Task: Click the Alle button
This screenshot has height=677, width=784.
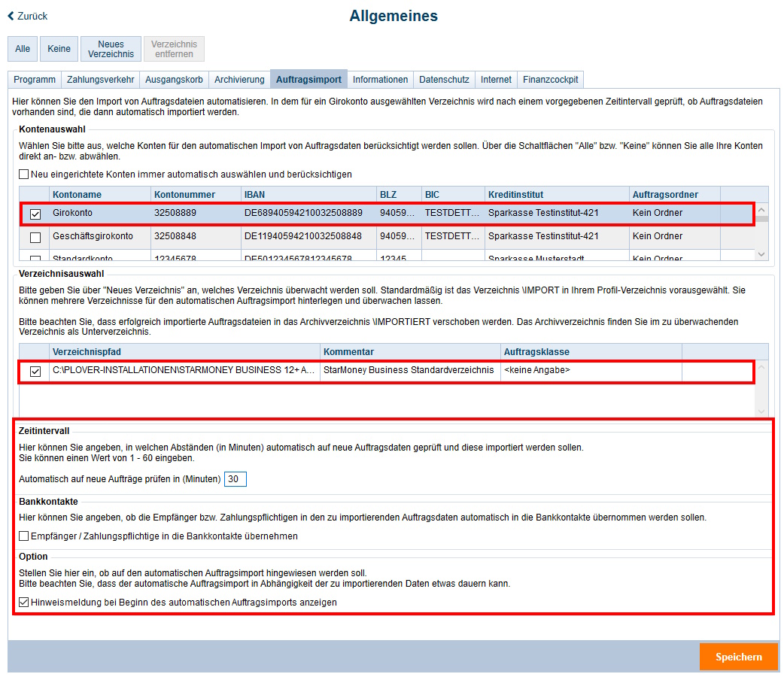Action: tap(23, 49)
